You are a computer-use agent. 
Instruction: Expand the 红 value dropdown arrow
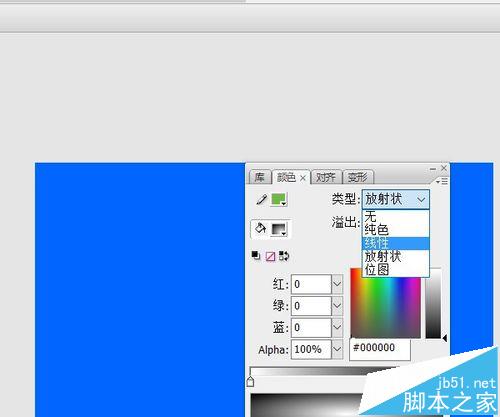[x=337, y=284]
